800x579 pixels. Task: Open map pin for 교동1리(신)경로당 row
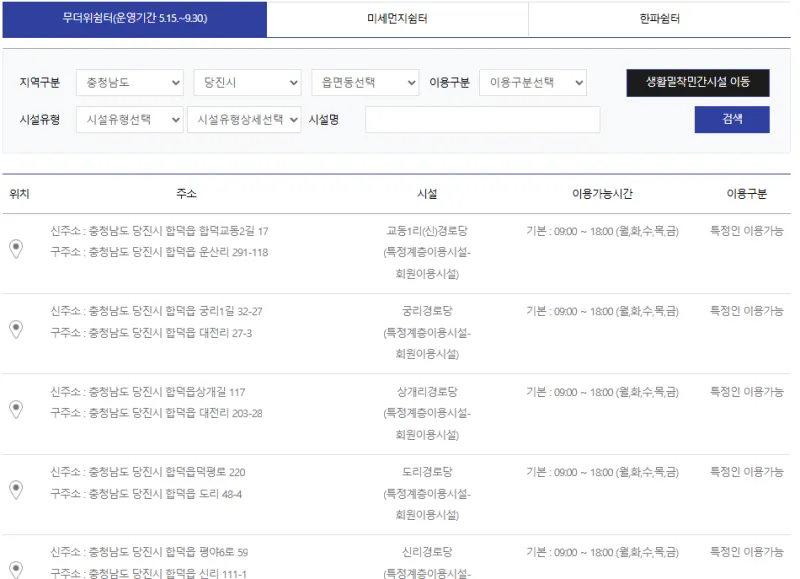pyautogui.click(x=16, y=249)
